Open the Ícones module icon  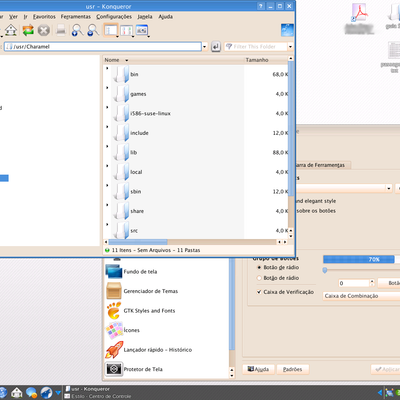pos(114,330)
